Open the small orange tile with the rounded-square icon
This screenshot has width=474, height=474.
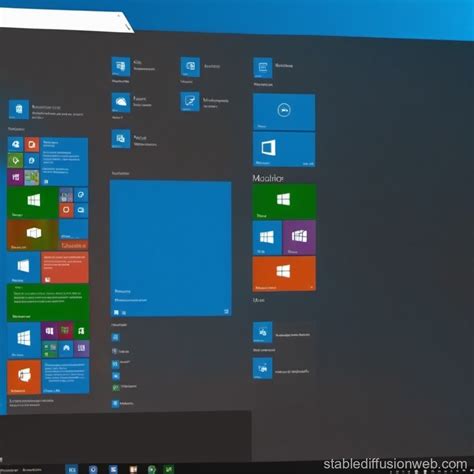tap(32, 145)
